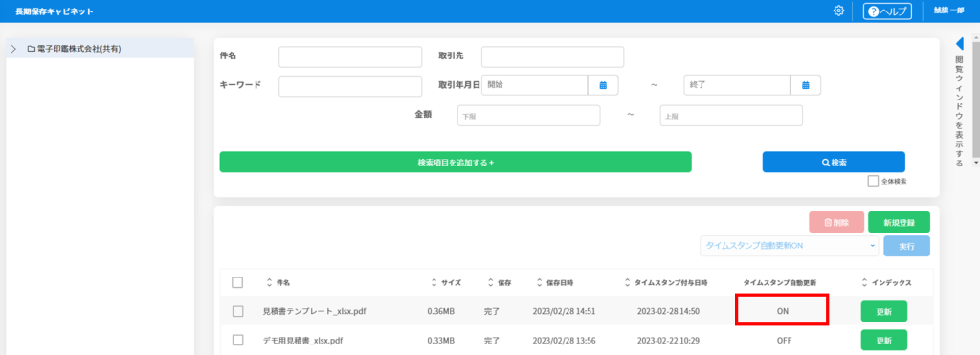Open calendar for the start date
Viewport: 980px width, 355px height.
(603, 85)
